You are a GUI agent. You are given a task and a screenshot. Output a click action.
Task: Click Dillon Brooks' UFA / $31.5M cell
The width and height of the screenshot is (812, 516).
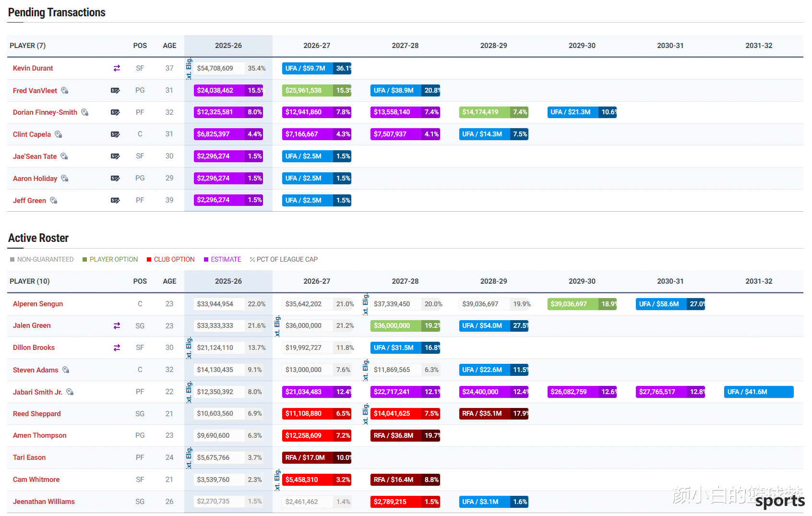tap(405, 348)
